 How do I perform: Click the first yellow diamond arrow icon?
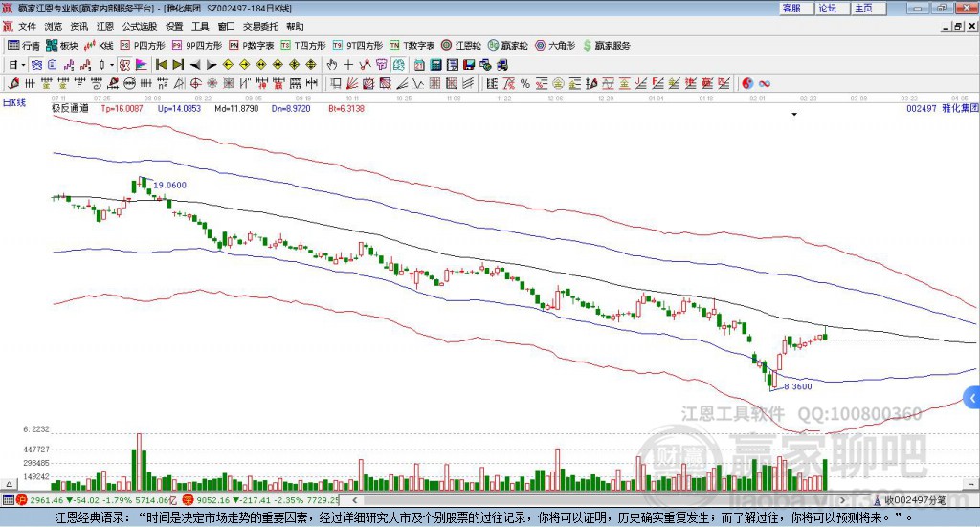[x=228, y=65]
